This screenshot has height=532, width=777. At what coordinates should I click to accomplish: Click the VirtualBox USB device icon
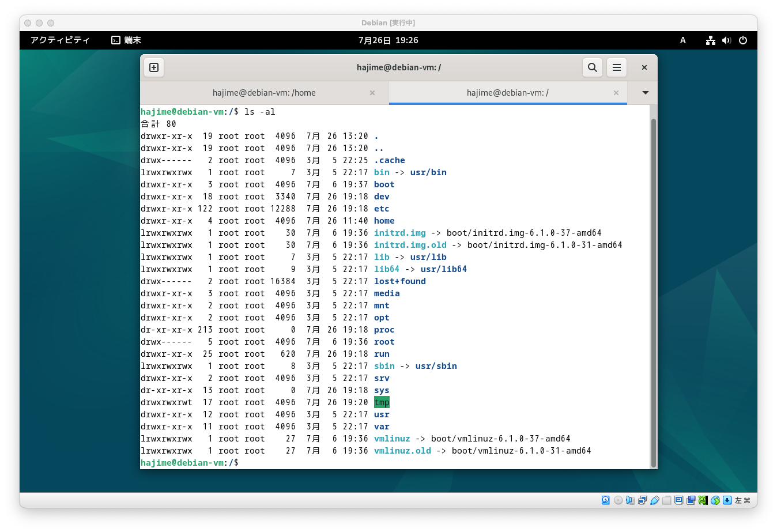coord(654,500)
